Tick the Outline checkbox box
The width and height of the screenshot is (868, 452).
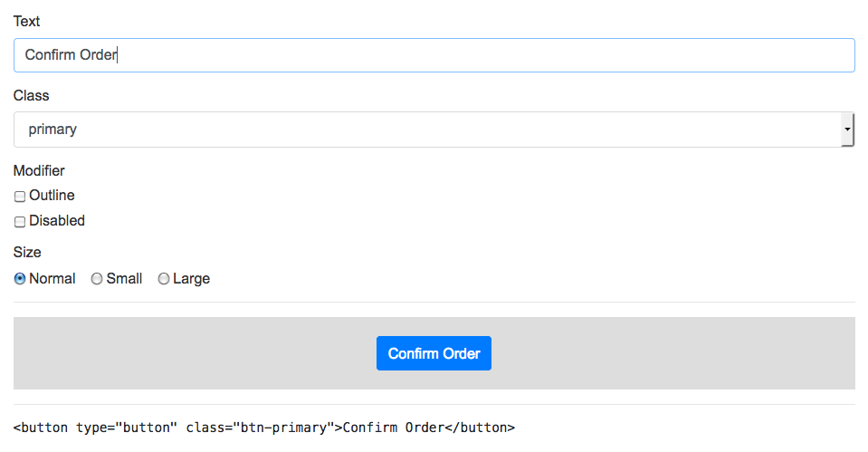coord(20,196)
